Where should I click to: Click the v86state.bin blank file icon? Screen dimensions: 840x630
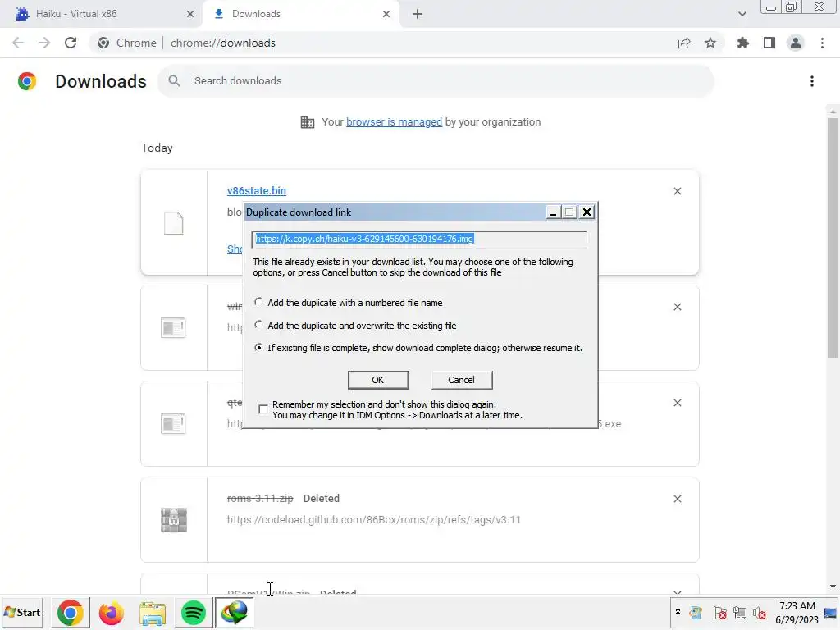coord(174,223)
